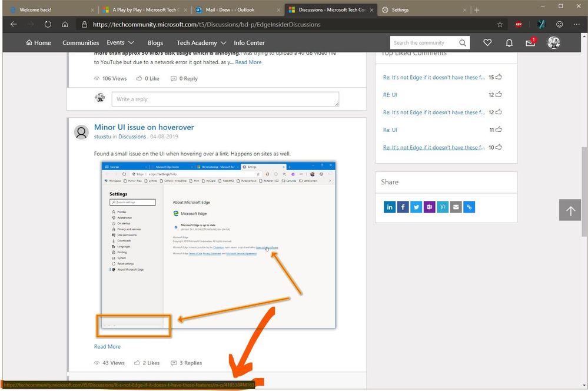Open the browser home page icon
Image resolution: width=588 pixels, height=391 pixels.
tap(65, 24)
